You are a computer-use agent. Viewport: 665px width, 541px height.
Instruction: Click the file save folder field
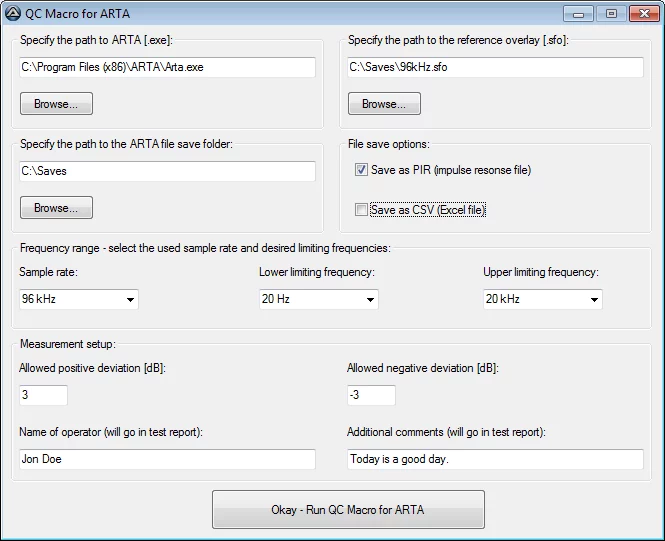click(x=168, y=171)
